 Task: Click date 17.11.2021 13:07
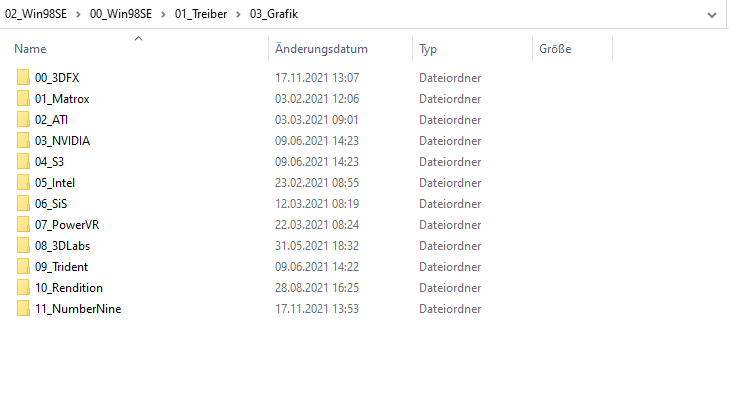point(317,78)
